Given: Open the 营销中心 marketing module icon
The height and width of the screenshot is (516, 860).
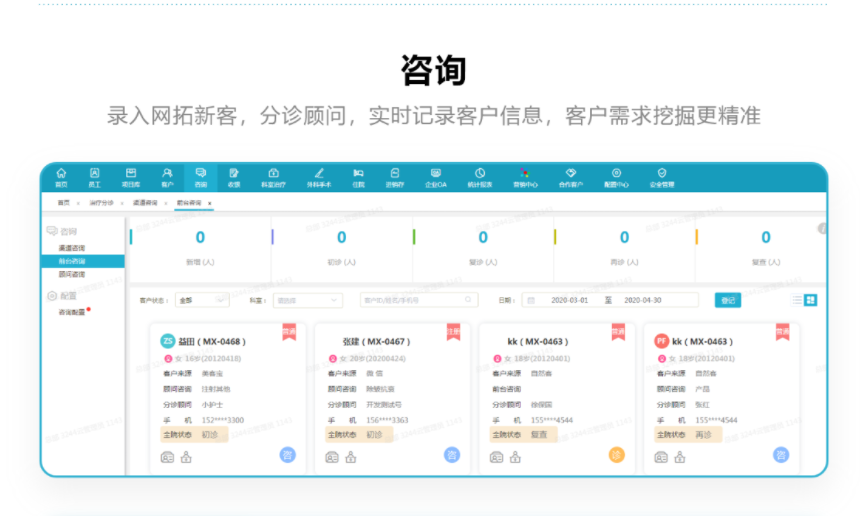Looking at the screenshot, I should tap(525, 178).
